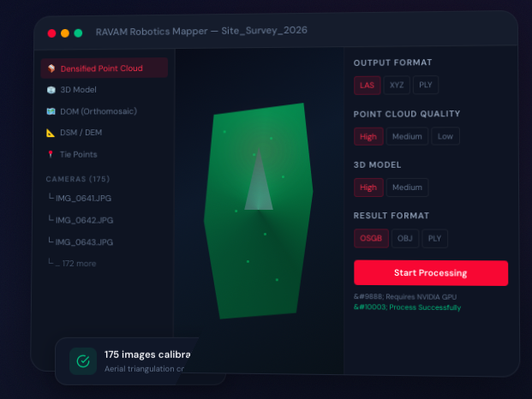The image size is (532, 399).
Task: Open IMG_0641.JPG in the camera tree
Action: click(83, 198)
